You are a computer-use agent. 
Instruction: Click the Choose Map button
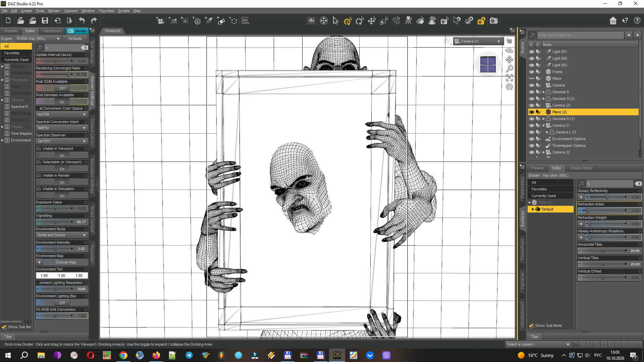tap(66, 262)
